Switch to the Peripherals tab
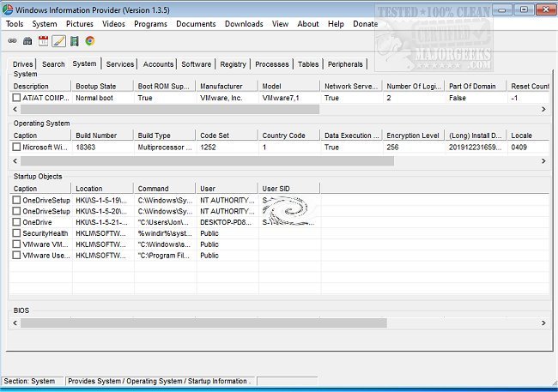This screenshot has height=392, width=558. click(345, 64)
